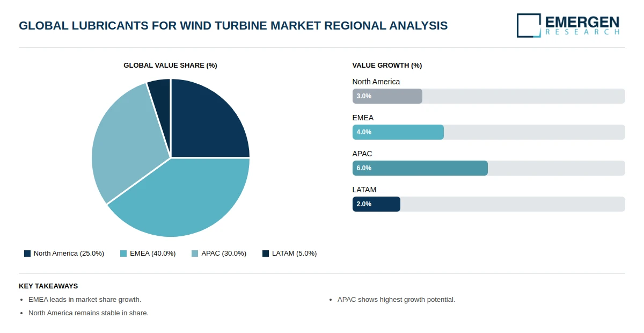Click the APAC legend color square
The image size is (644, 333).
tap(195, 254)
